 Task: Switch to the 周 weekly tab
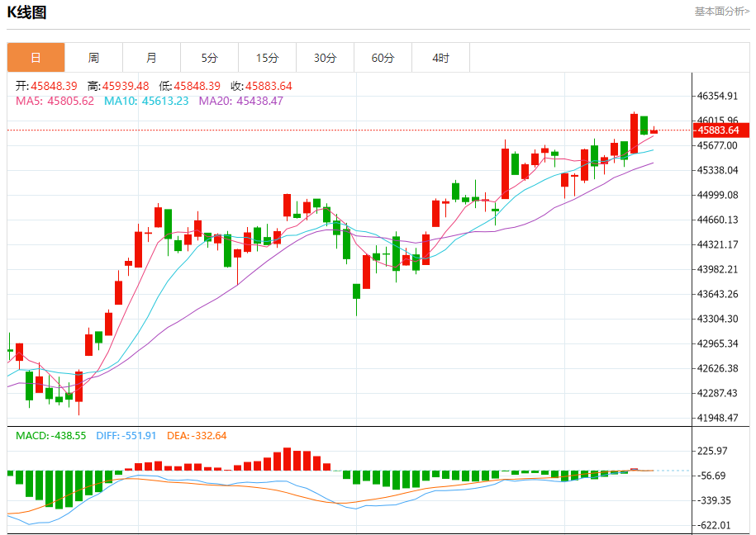coord(93,58)
